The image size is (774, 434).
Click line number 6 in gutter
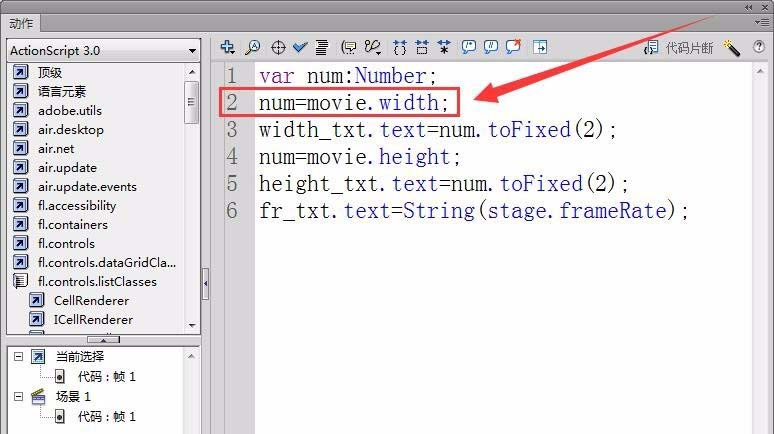click(x=232, y=210)
